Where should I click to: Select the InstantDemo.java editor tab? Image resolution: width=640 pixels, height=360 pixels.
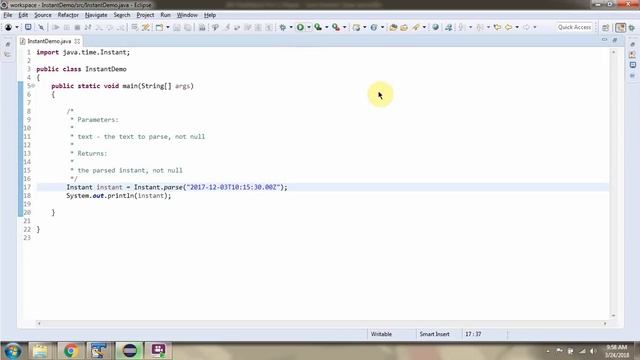[x=49, y=41]
